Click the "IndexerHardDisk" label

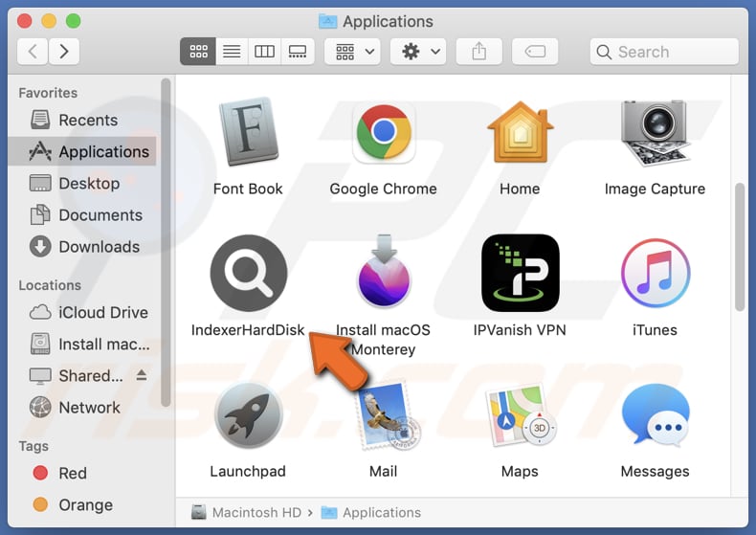(248, 329)
